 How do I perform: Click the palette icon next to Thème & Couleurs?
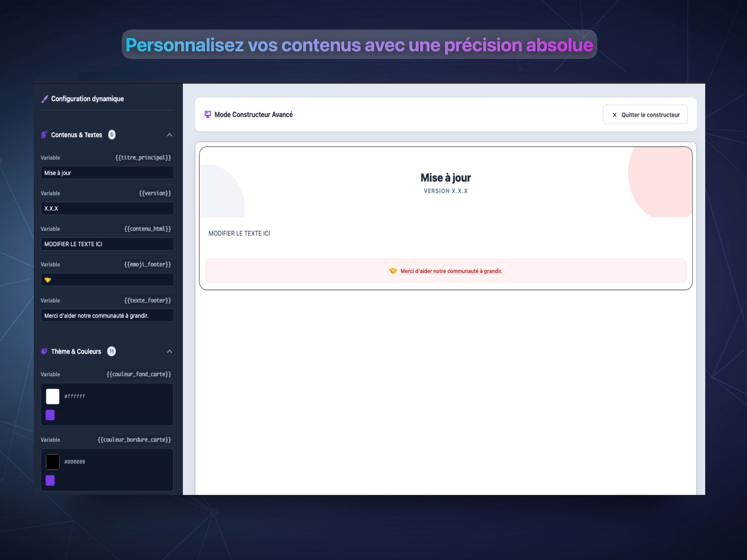[44, 351]
